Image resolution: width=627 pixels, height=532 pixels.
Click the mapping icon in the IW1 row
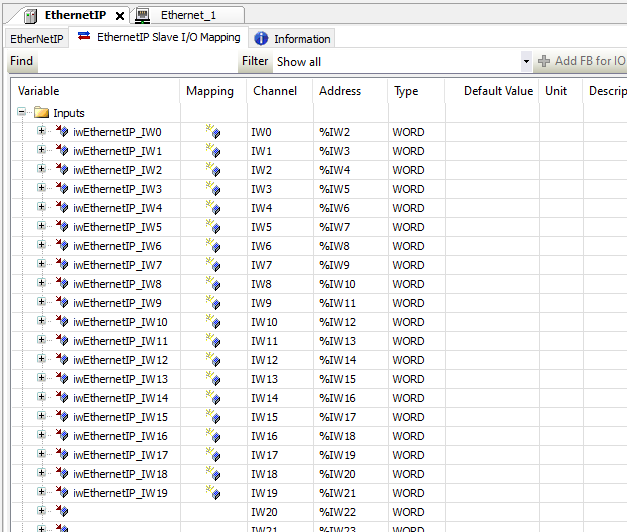(213, 150)
